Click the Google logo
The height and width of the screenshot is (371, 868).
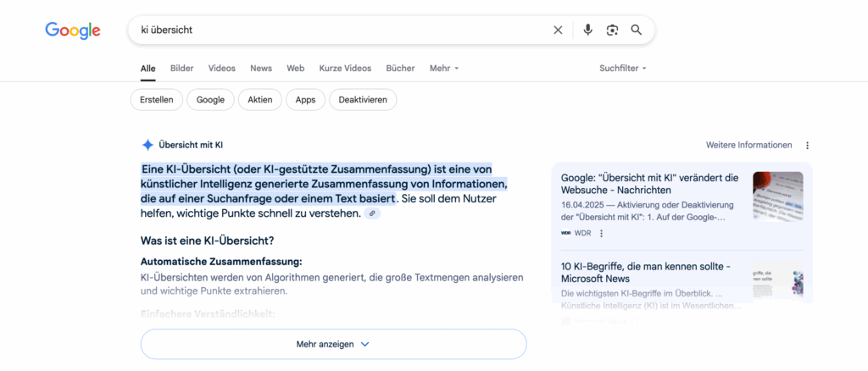[73, 30]
